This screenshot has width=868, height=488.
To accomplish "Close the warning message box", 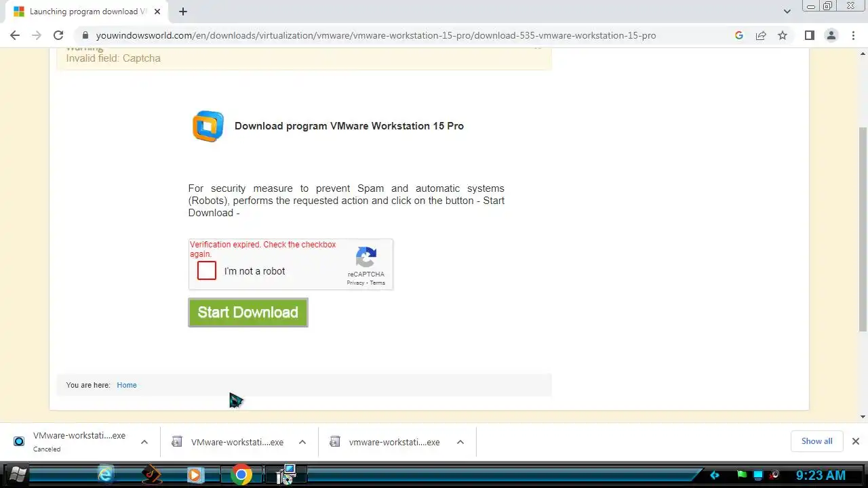I will (x=538, y=47).
